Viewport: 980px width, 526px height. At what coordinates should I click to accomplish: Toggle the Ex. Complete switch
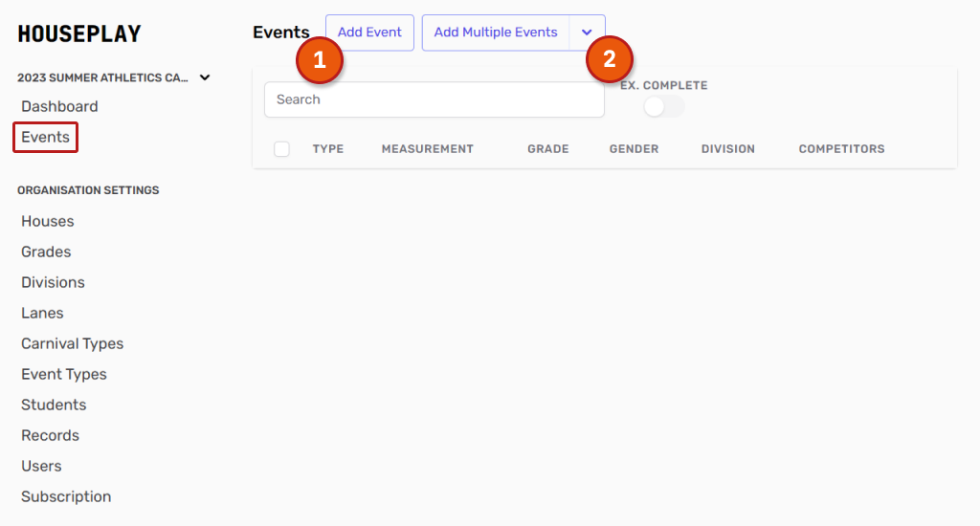click(663, 107)
